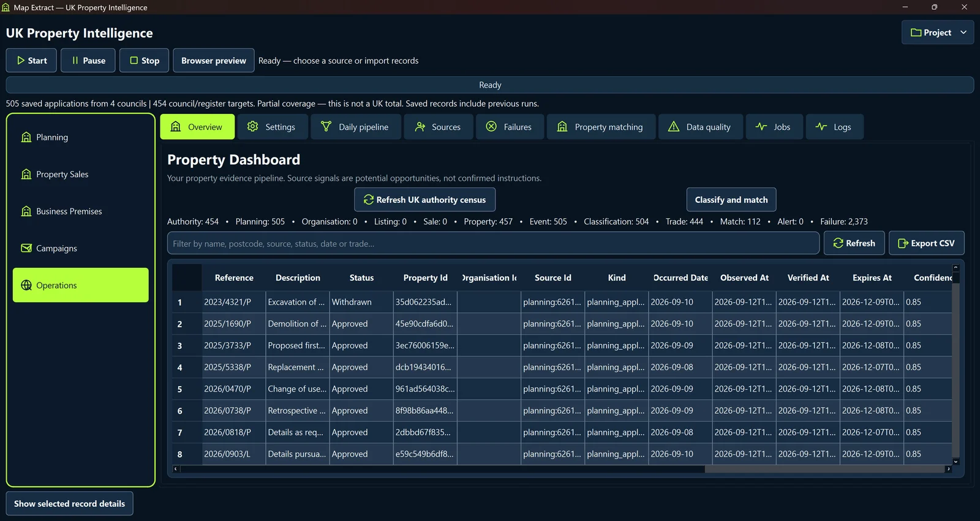Click the Property Id column header
This screenshot has width=980, height=521.
point(425,278)
